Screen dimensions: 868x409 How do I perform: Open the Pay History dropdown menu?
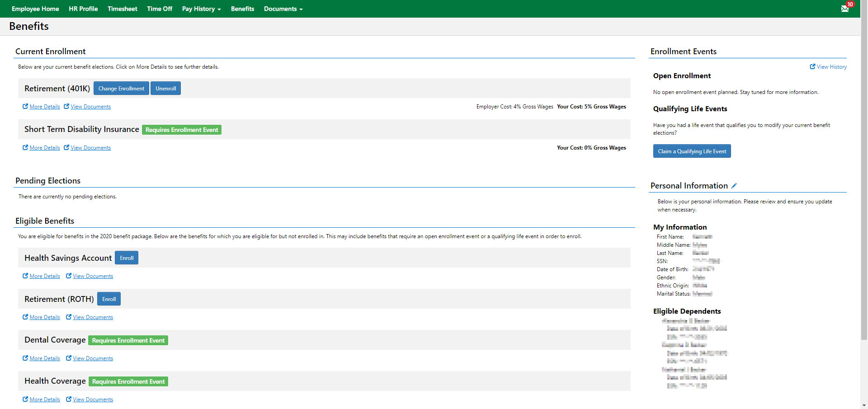tap(201, 9)
